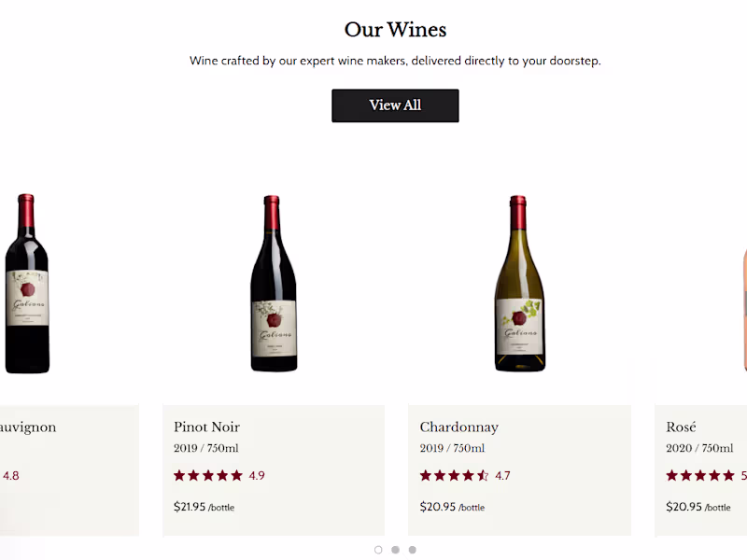The height and width of the screenshot is (560, 747).
Task: Click the first star of Rosé rating
Action: 672,476
